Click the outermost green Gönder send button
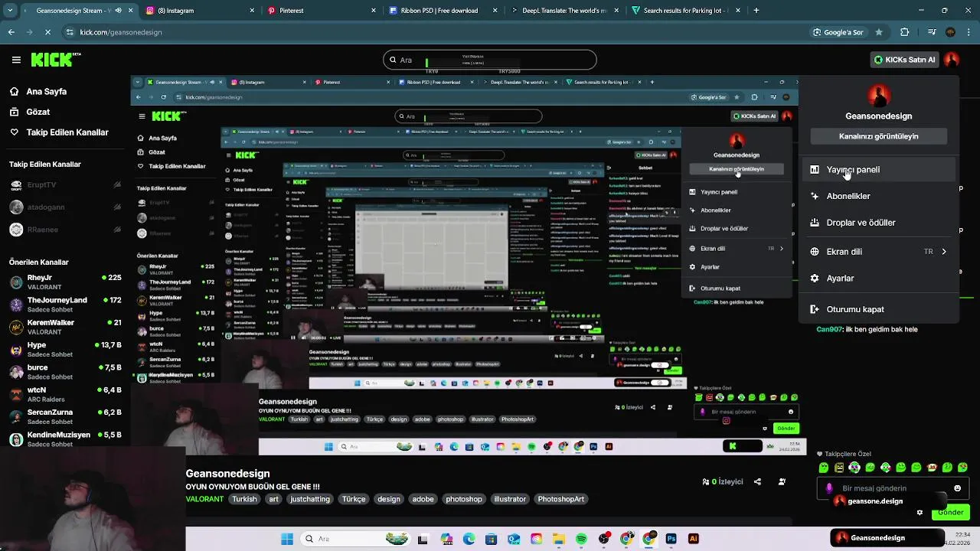 950,513
